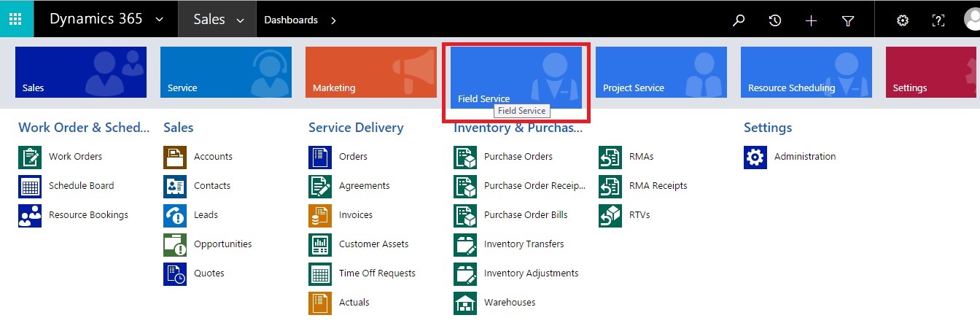
Task: Select the Marketing tile
Action: (x=370, y=72)
